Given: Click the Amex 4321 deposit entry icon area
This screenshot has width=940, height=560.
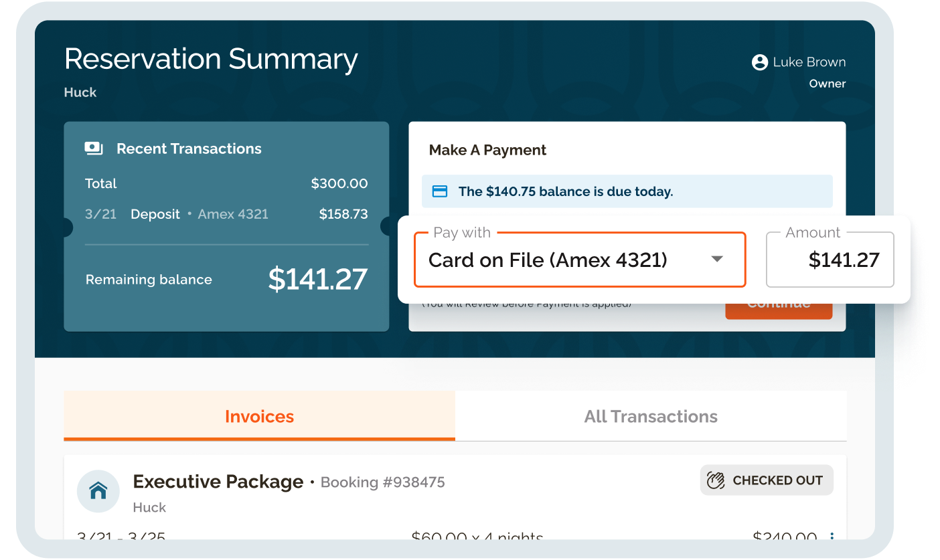Looking at the screenshot, I should [x=232, y=214].
